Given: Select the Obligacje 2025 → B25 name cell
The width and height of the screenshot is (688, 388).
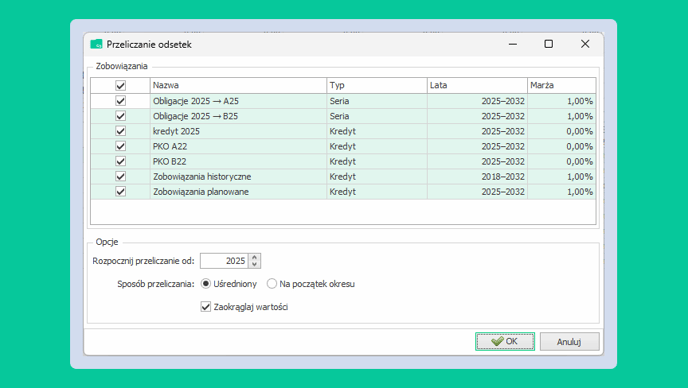Looking at the screenshot, I should (238, 116).
